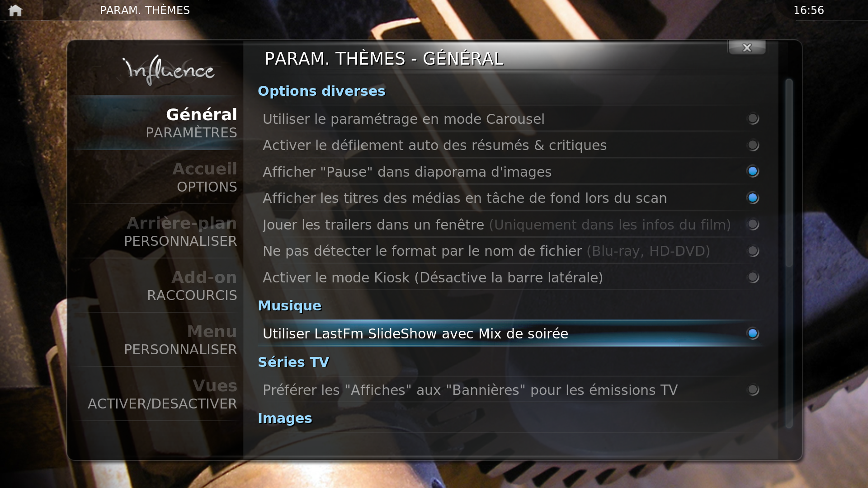
Task: Close the theme settings dialog
Action: (x=747, y=47)
